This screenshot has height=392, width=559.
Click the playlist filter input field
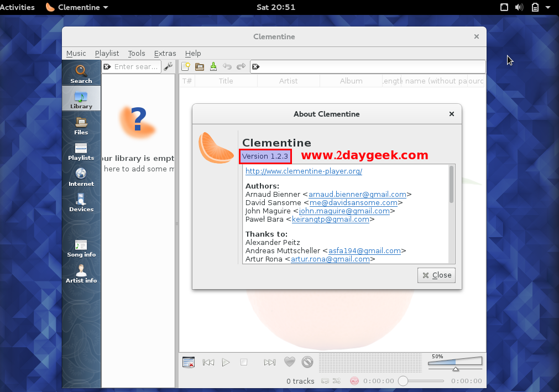368,67
